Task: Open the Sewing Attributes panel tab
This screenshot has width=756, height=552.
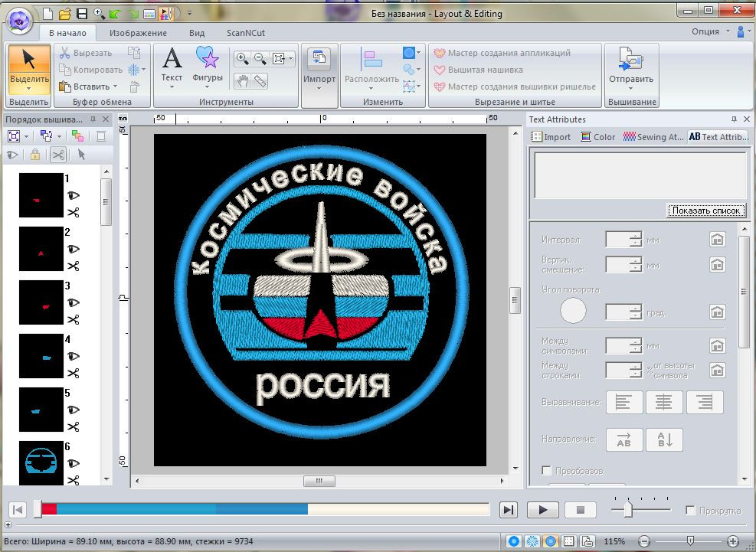Action: point(653,137)
